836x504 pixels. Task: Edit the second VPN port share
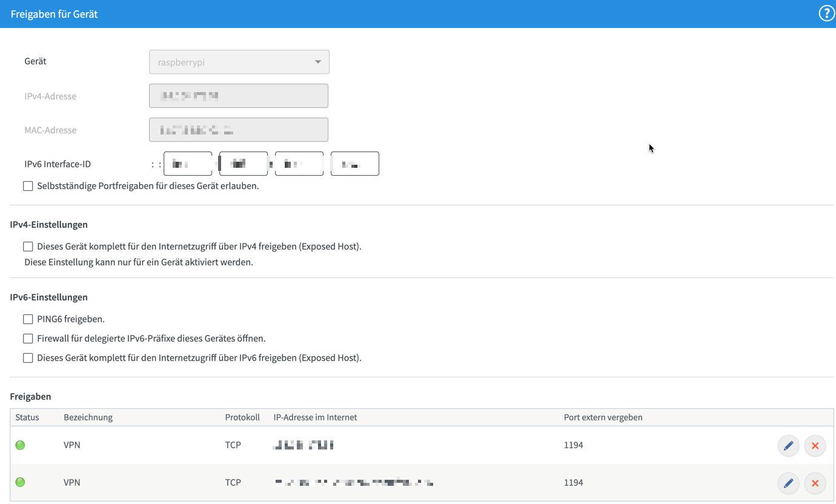[788, 483]
